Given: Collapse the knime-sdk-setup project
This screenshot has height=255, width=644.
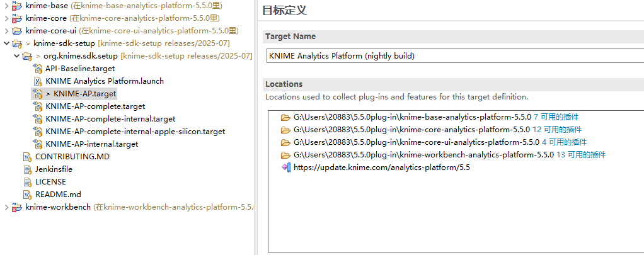Looking at the screenshot, I should pos(6,43).
